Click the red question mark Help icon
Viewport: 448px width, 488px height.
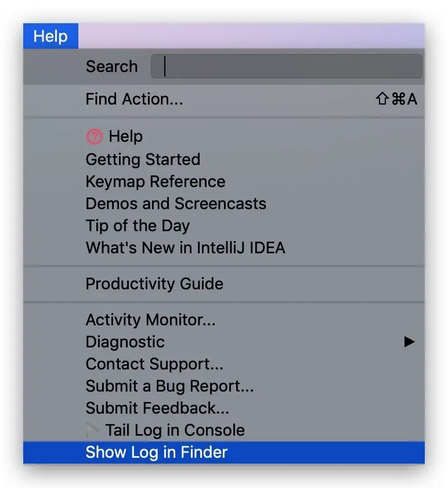(93, 137)
